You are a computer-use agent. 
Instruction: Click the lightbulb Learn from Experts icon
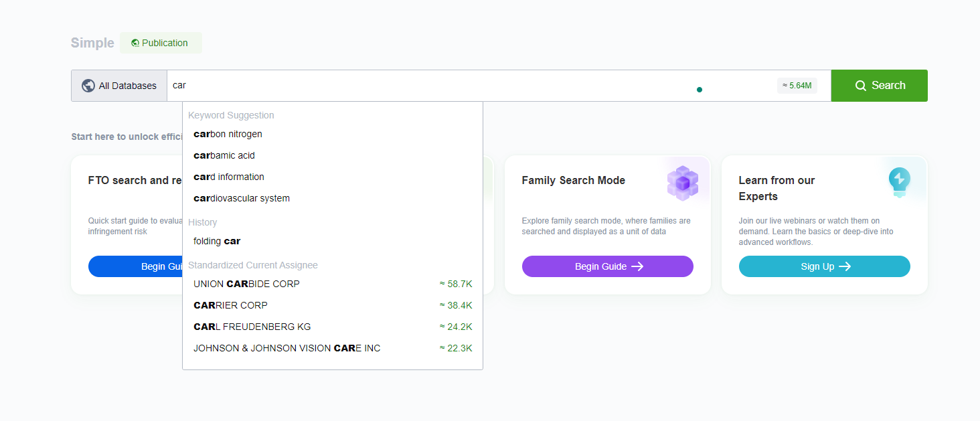coord(899,181)
